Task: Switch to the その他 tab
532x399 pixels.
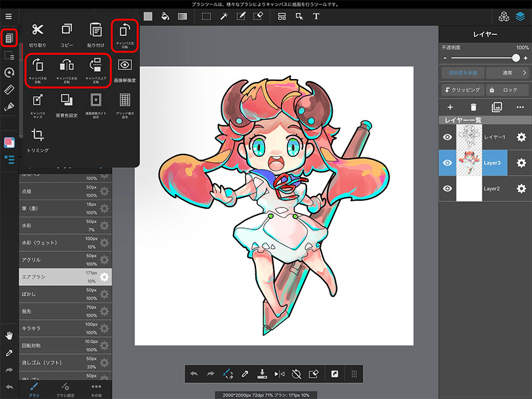Action: (96, 389)
